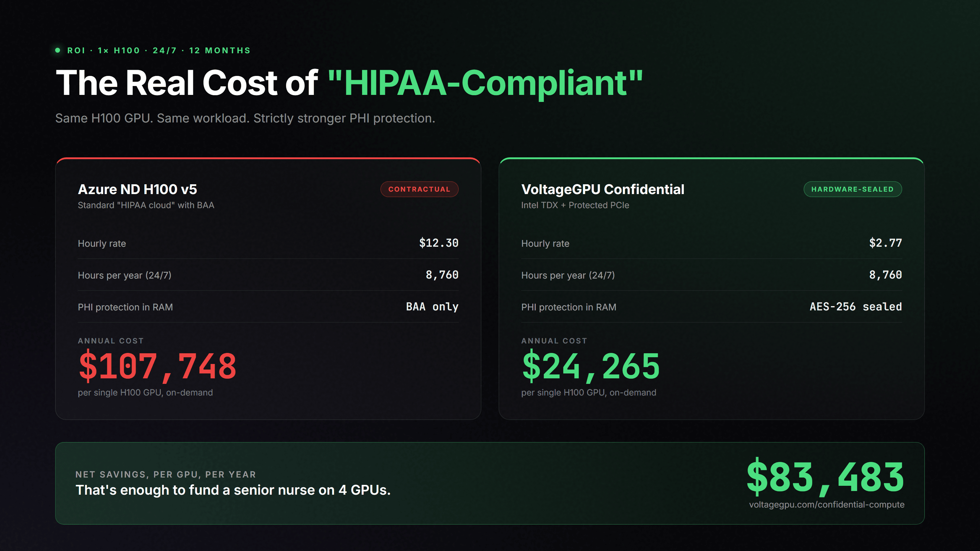Click 'Hours per year (24/7)' in Azure card

coord(124,275)
